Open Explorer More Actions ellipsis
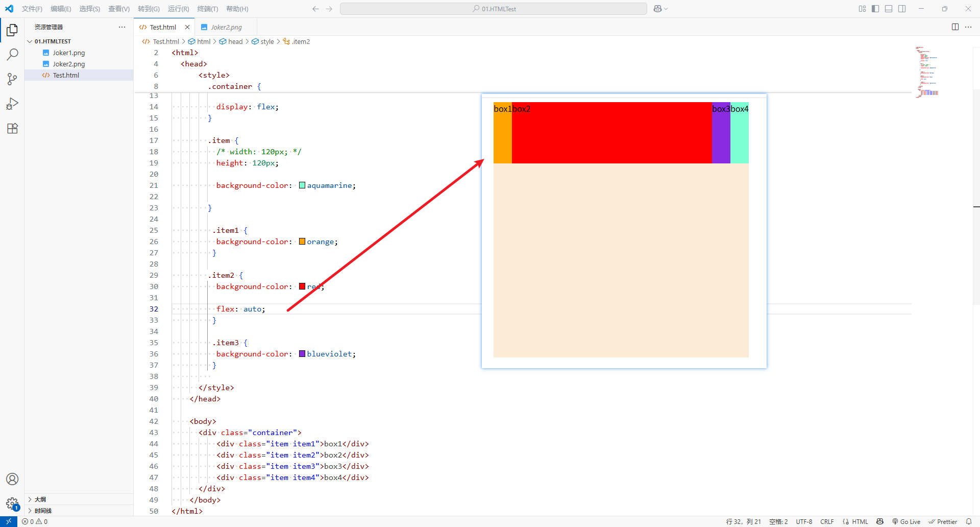 point(122,27)
